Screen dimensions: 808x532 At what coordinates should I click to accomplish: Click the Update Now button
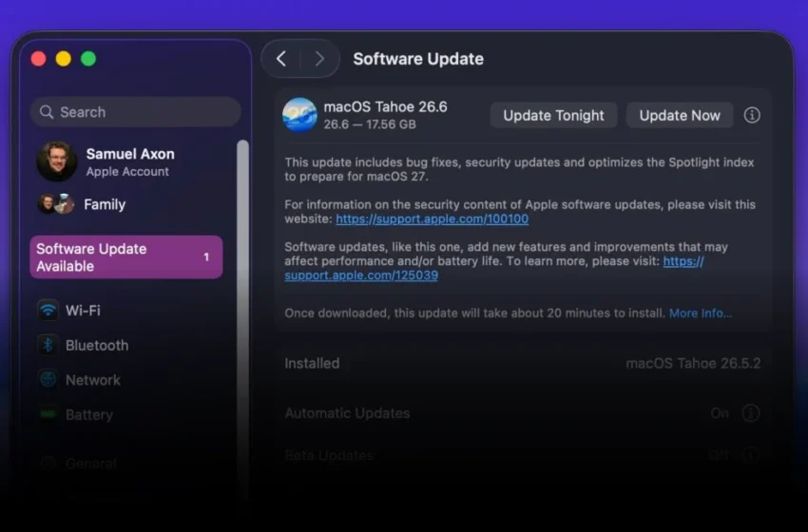tap(680, 115)
